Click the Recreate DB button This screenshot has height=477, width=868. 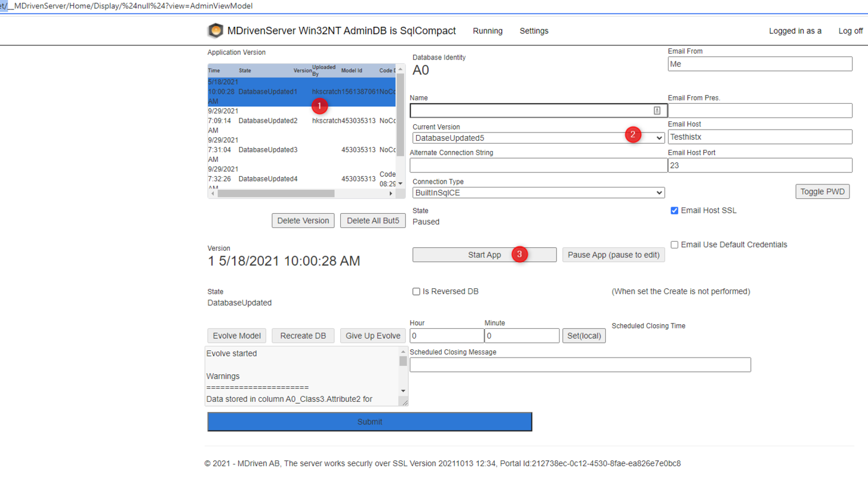tap(303, 336)
